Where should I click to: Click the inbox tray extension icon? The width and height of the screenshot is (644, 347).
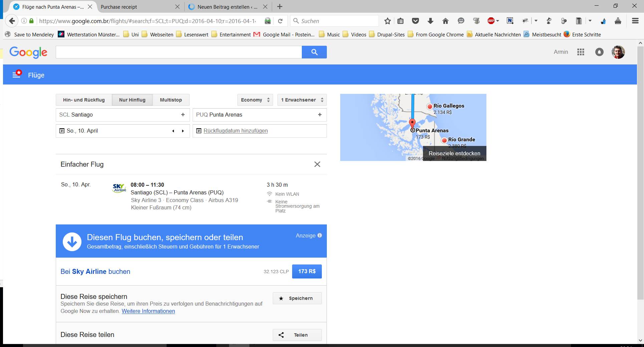pos(618,21)
